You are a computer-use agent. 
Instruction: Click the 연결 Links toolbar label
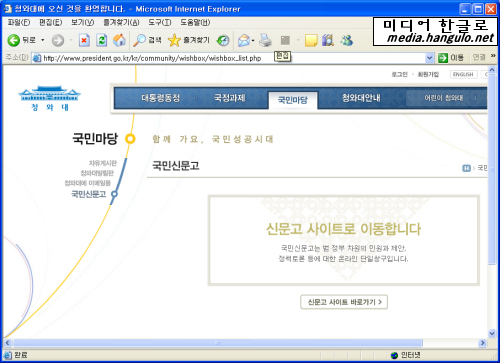point(479,57)
